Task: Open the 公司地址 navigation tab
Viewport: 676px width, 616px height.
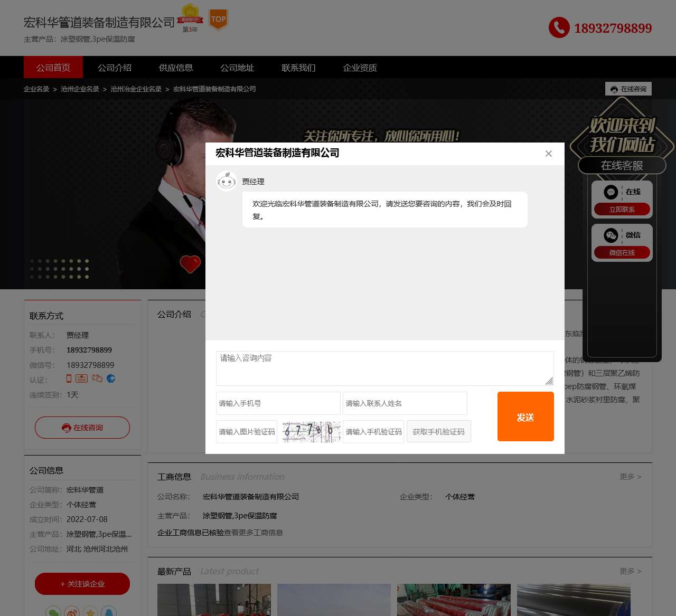Action: tap(237, 68)
